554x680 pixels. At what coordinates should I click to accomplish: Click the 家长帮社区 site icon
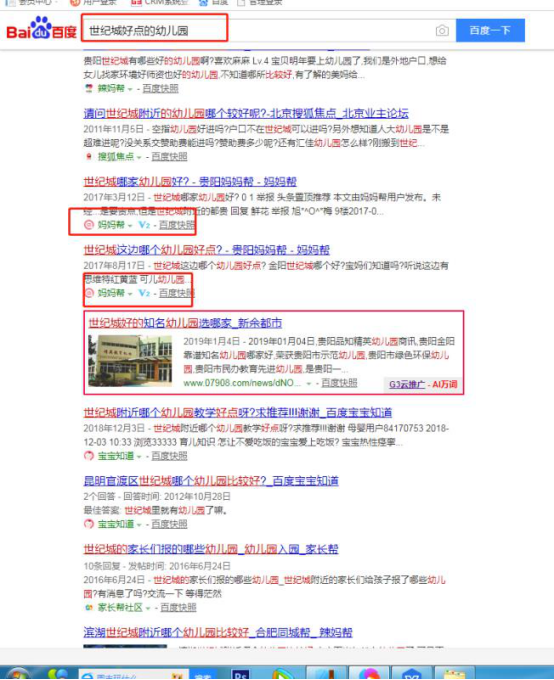[x=89, y=608]
